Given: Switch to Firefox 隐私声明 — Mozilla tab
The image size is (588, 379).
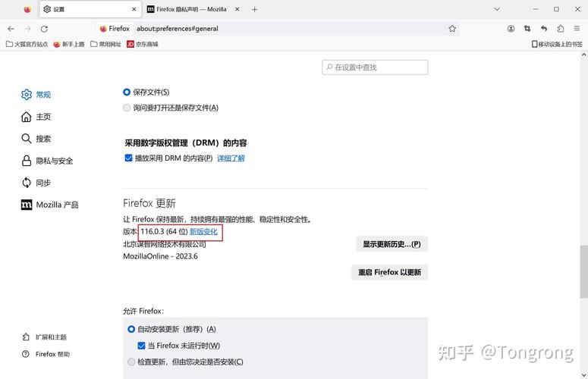Looking at the screenshot, I should [193, 9].
